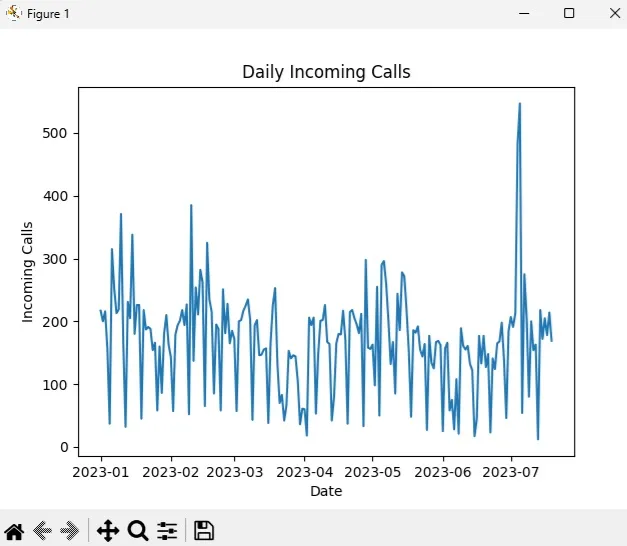Go back to previous view
Image resolution: width=627 pixels, height=546 pixels.
click(x=42, y=531)
